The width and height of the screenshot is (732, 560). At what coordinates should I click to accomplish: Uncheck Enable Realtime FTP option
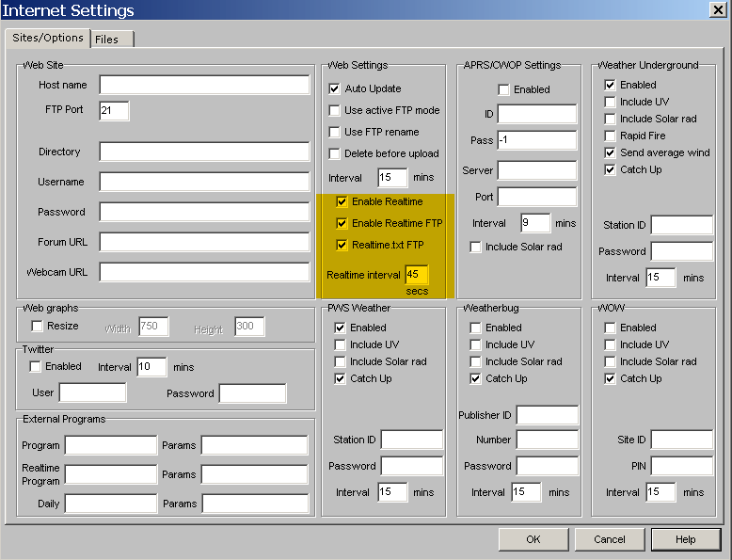point(342,223)
